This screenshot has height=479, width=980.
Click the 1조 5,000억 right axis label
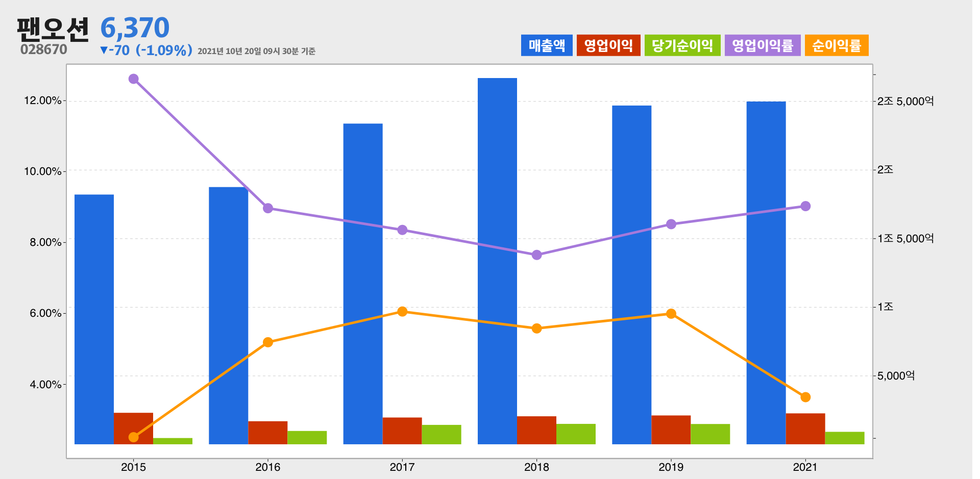coord(905,238)
